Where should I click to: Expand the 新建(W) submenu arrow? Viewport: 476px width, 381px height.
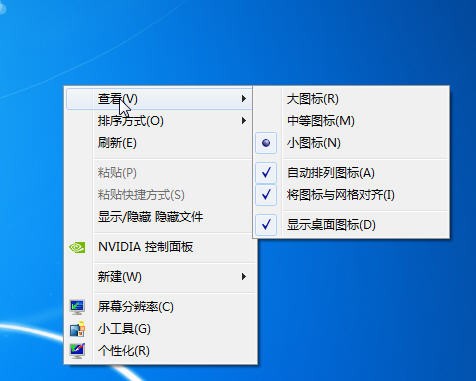pyautogui.click(x=244, y=277)
